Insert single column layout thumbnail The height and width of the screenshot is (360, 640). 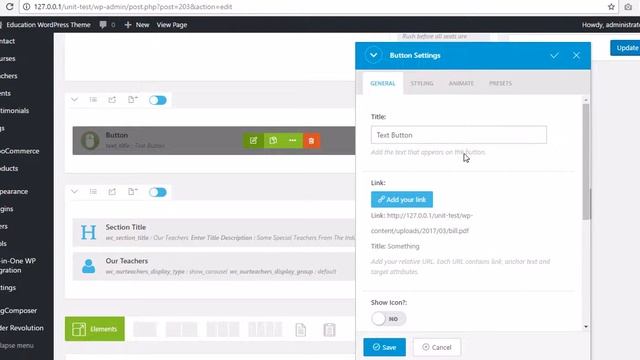point(145,329)
